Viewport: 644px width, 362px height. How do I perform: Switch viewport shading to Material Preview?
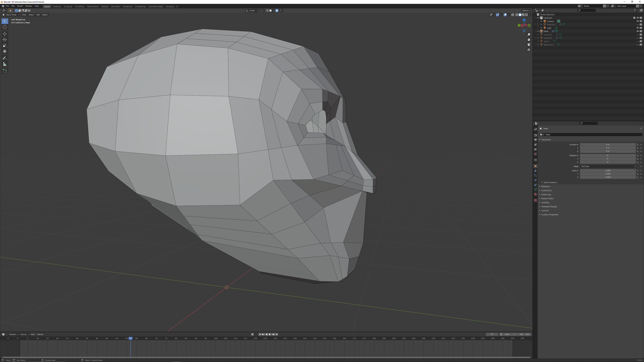(523, 15)
